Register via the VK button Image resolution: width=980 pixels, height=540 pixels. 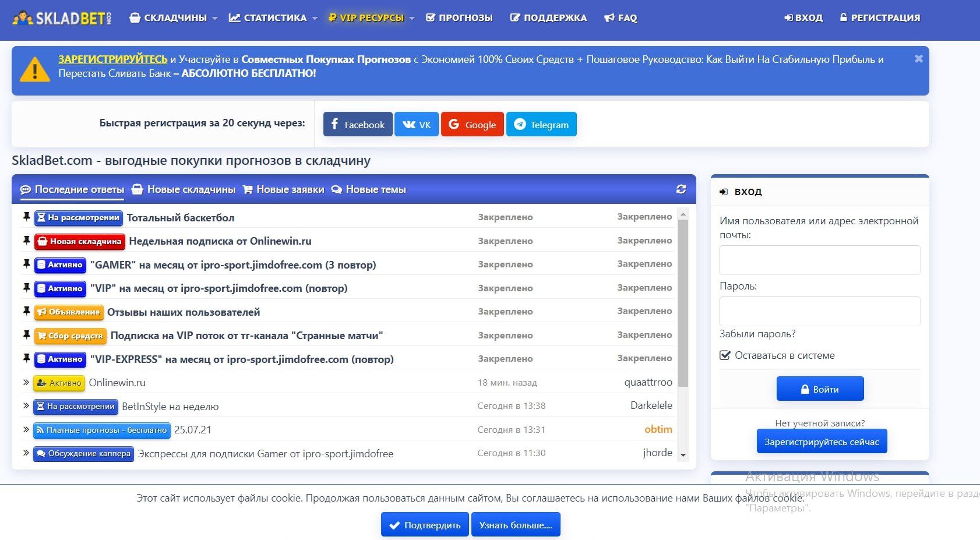(x=417, y=125)
